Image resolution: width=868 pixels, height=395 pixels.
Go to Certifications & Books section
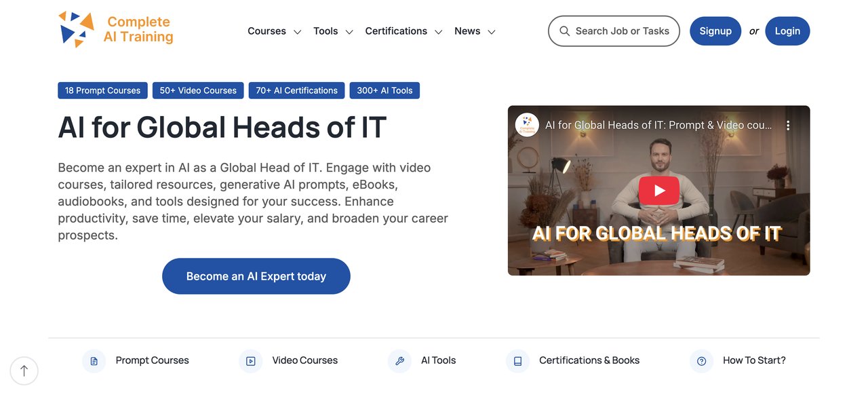589,360
